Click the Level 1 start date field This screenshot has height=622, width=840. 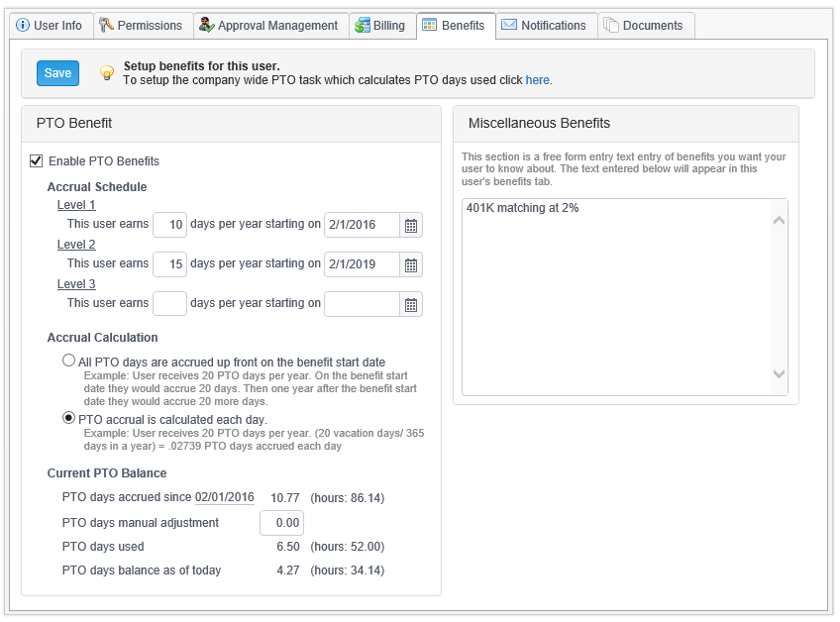[363, 225]
